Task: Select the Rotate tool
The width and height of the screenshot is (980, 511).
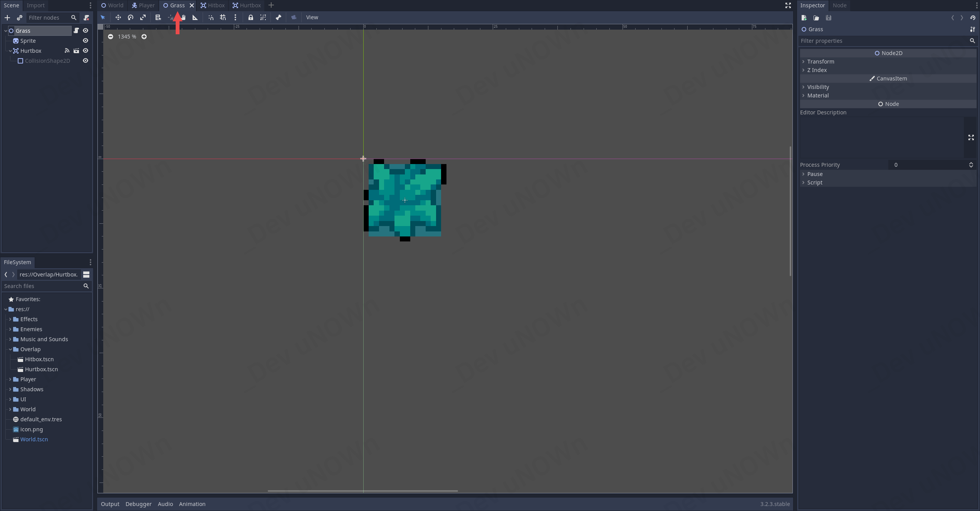Action: [131, 17]
